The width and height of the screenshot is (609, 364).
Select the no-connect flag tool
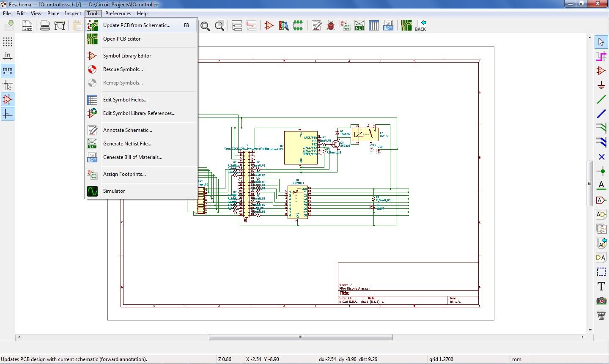tap(601, 157)
